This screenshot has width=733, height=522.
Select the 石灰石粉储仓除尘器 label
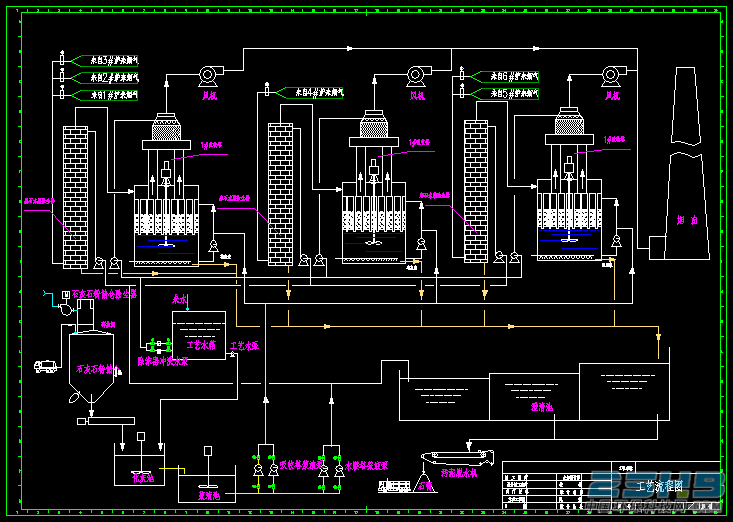104,294
